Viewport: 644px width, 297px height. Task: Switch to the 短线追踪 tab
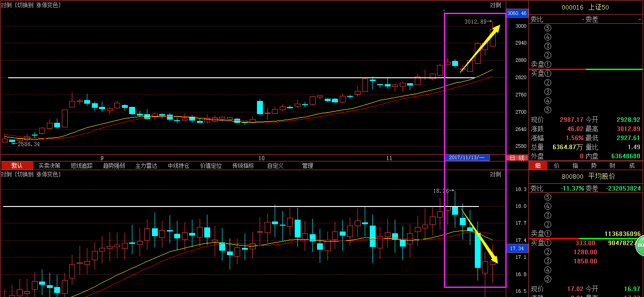pos(81,166)
